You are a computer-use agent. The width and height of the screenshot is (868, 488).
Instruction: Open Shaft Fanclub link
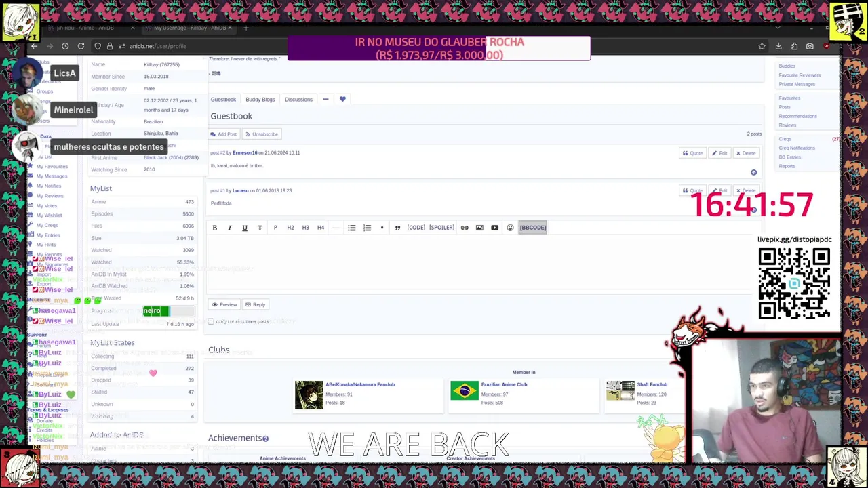(652, 384)
